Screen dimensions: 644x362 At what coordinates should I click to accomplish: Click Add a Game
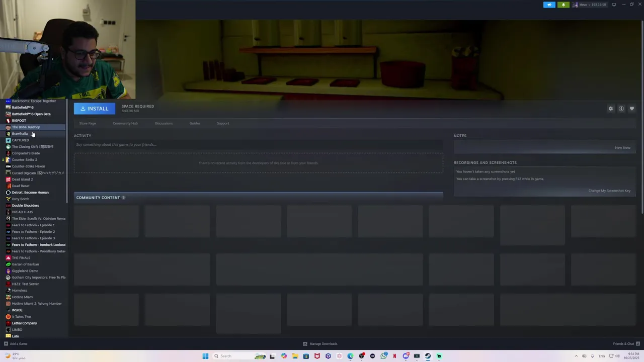[16, 344]
